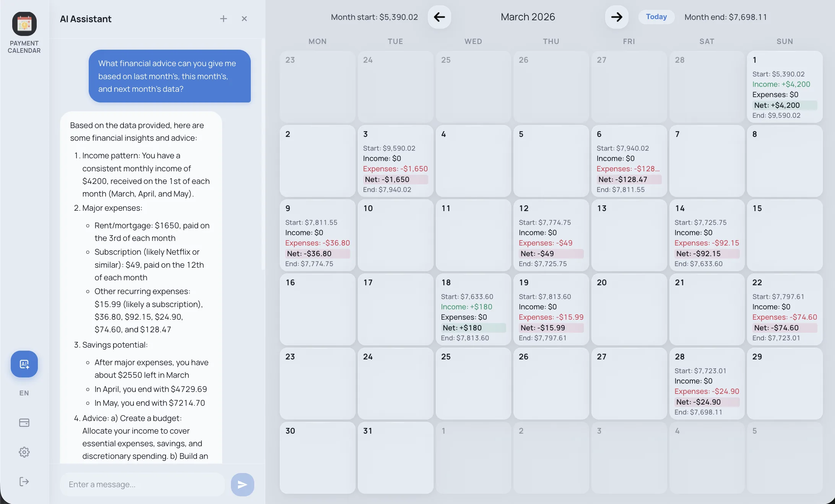Start a new AI Assistant chat

click(x=223, y=19)
